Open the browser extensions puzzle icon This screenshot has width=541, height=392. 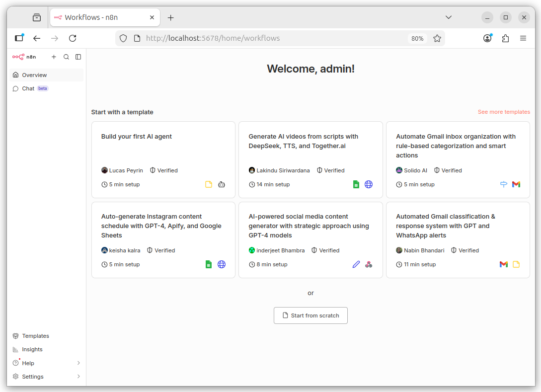click(x=505, y=38)
